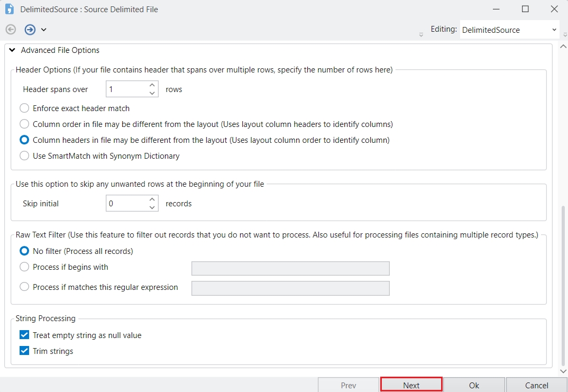
Task: Select Process if begins with option
Action: [24, 267]
